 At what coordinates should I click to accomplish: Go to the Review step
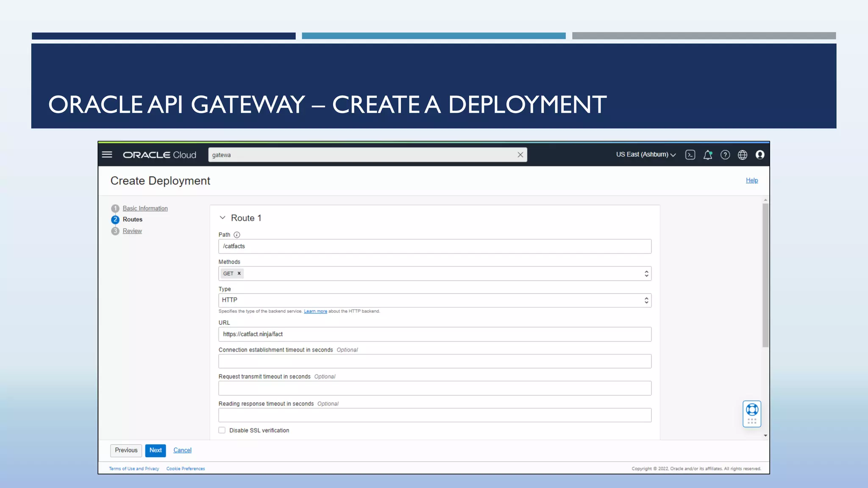(x=132, y=231)
